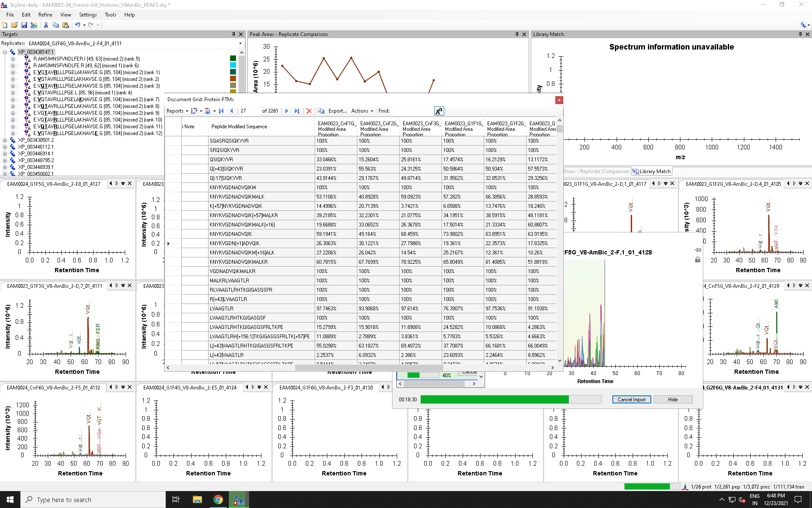Image resolution: width=812 pixels, height=508 pixels.
Task: Open the Actions dropdown menu
Action: click(x=362, y=111)
